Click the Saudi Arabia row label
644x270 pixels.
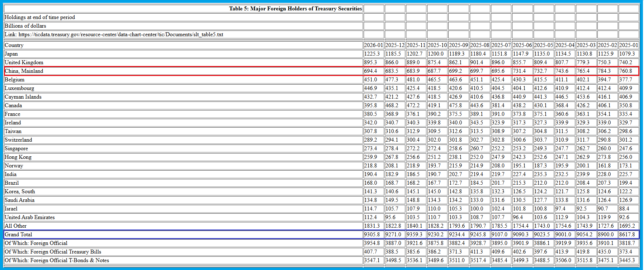pos(20,200)
